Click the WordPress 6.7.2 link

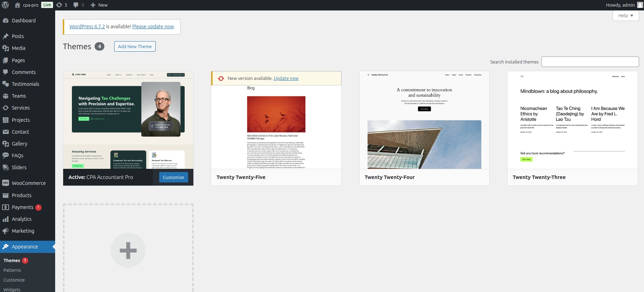tap(87, 27)
